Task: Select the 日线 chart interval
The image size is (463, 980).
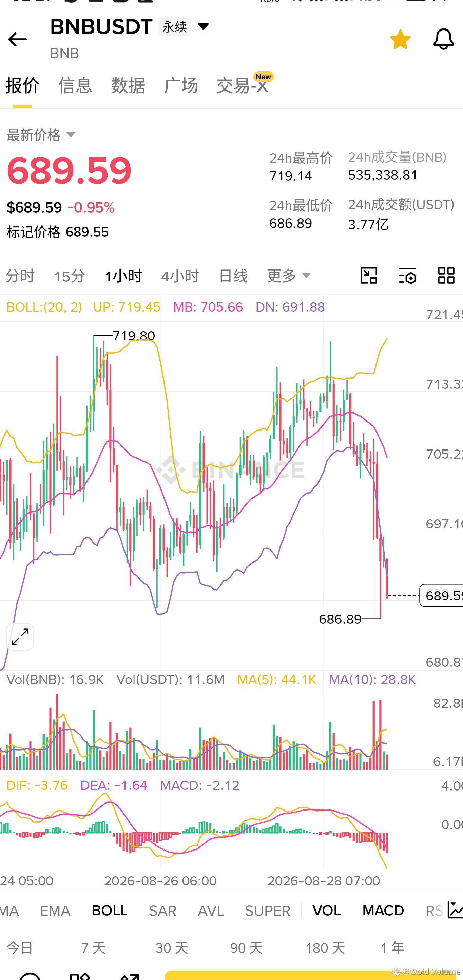Action: (233, 276)
